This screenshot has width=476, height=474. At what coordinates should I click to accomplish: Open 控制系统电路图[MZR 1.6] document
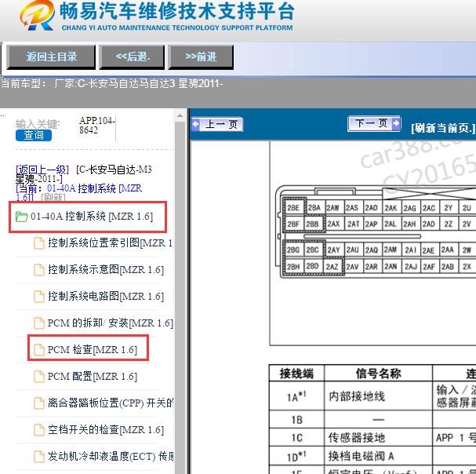coord(106,297)
